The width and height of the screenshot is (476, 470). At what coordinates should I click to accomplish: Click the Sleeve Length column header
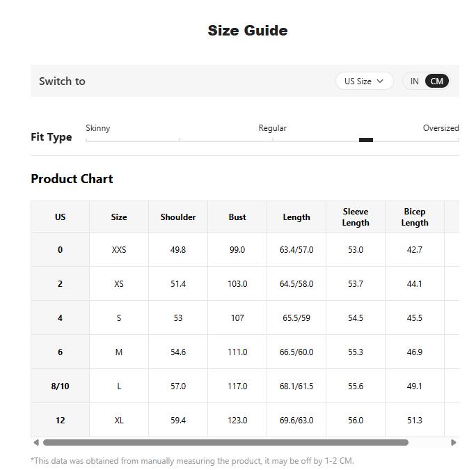pyautogui.click(x=356, y=217)
